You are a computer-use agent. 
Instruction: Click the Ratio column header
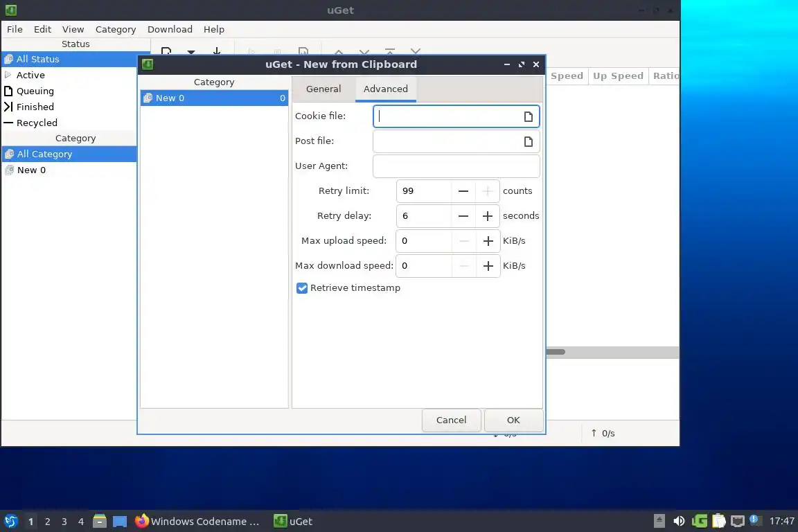point(665,76)
